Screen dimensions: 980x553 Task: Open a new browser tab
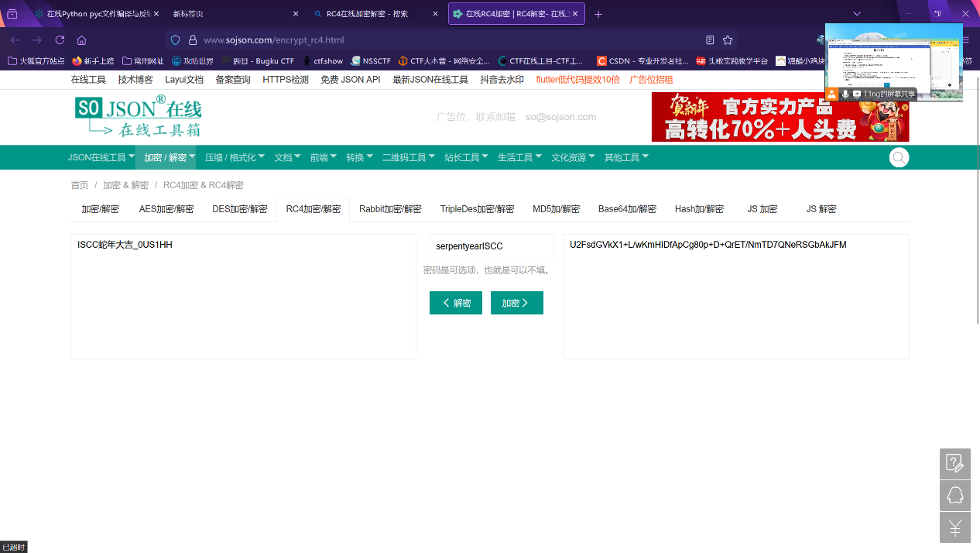(598, 14)
